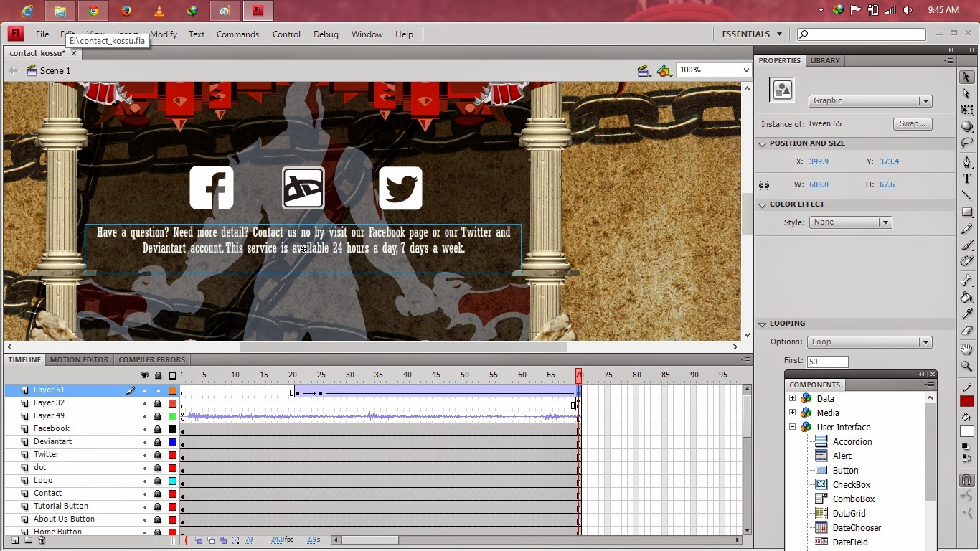Click the Edit Symbols icon
Viewport: 980px width, 551px height.
[x=664, y=70]
